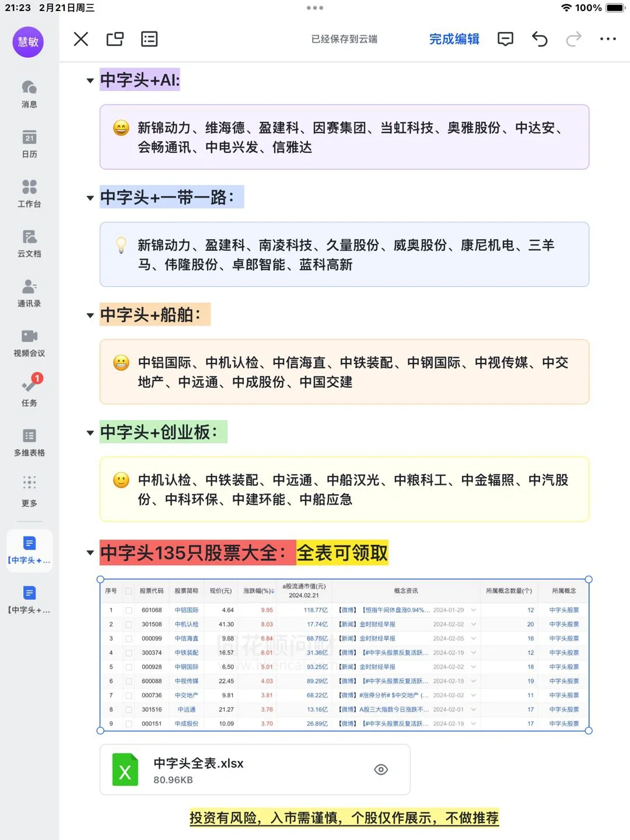Open 任务 tasks with notification badge
630x840 pixels.
29,391
